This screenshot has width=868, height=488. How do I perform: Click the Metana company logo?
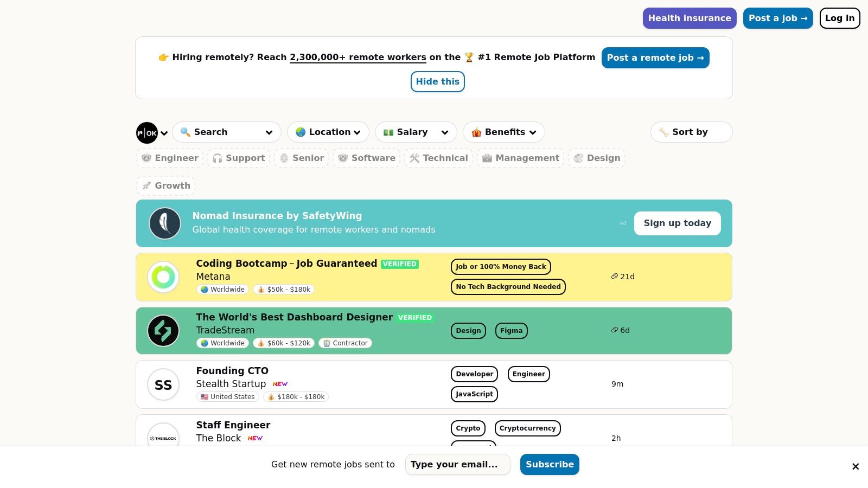click(x=163, y=277)
